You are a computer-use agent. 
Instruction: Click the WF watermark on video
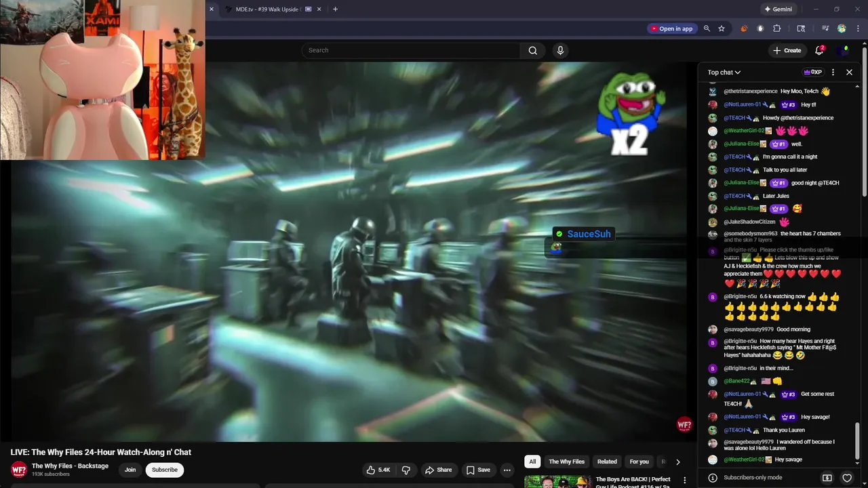coord(684,425)
